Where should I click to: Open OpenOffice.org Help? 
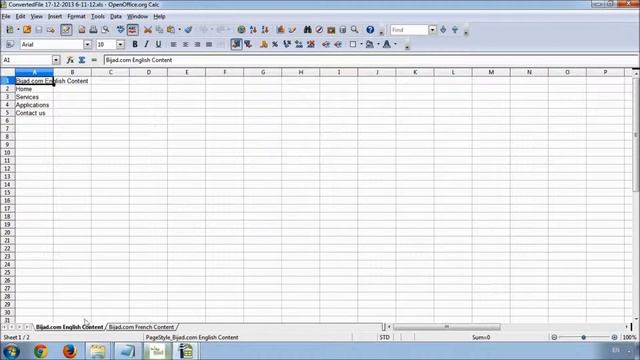tap(370, 30)
